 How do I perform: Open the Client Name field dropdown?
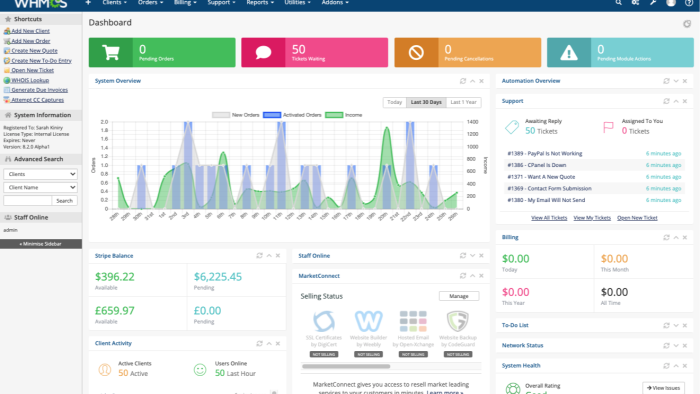point(40,187)
